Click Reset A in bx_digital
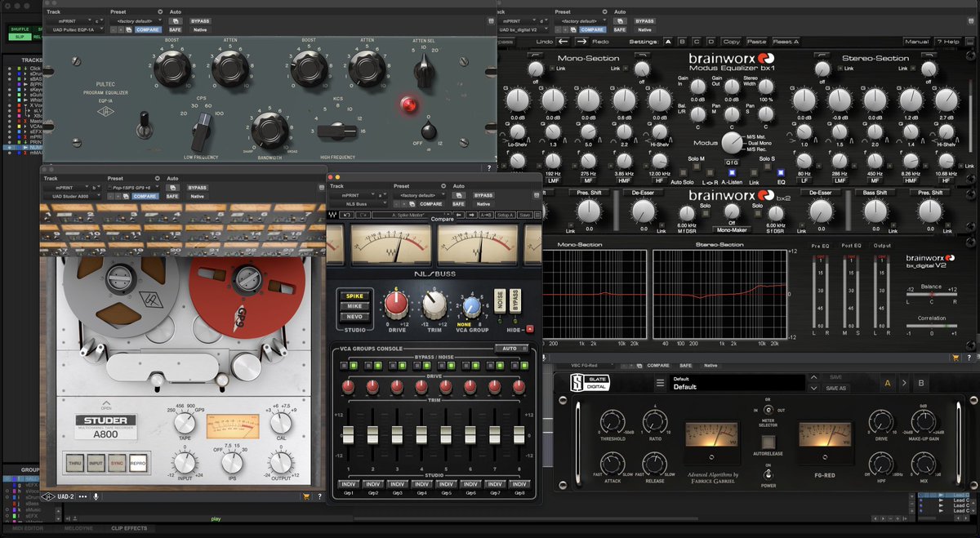This screenshot has width=980, height=538. (786, 41)
